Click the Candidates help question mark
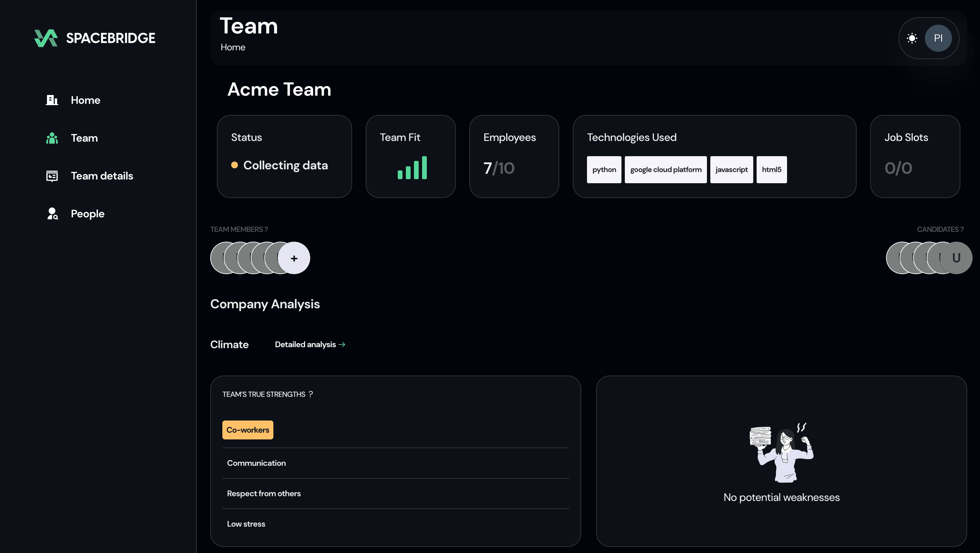Image resolution: width=980 pixels, height=553 pixels. click(962, 230)
